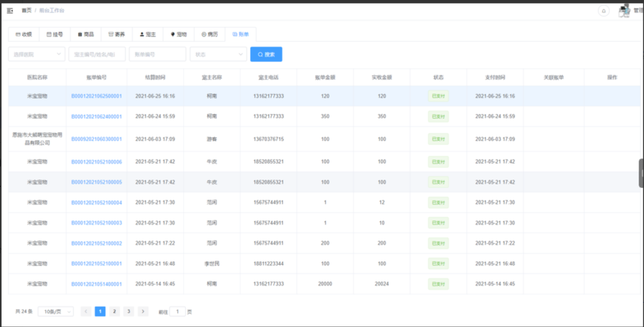Viewport: 644px width, 327px height.
Task: Click phone number 13670376715
Action: 269,139
